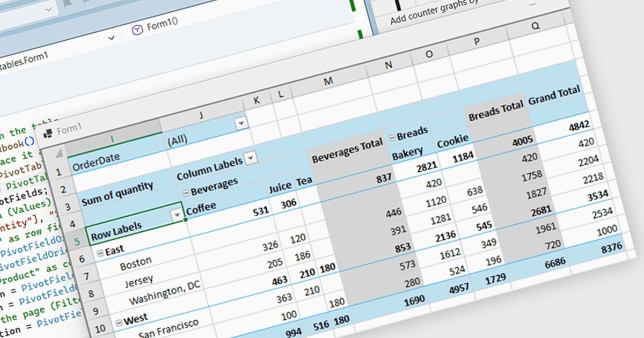Viewport: 644px width, 338px height.
Task: Click the Breads Total header
Action: 495,112
